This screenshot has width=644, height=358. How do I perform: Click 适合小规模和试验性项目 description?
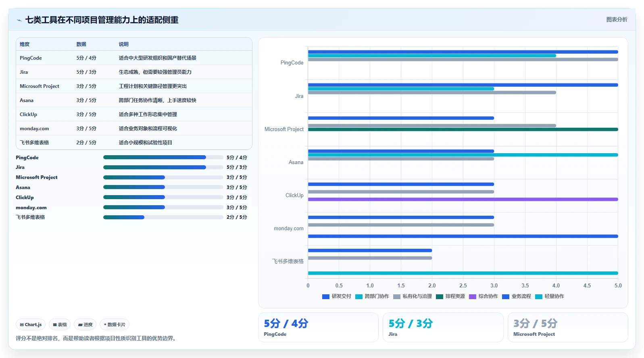145,143
